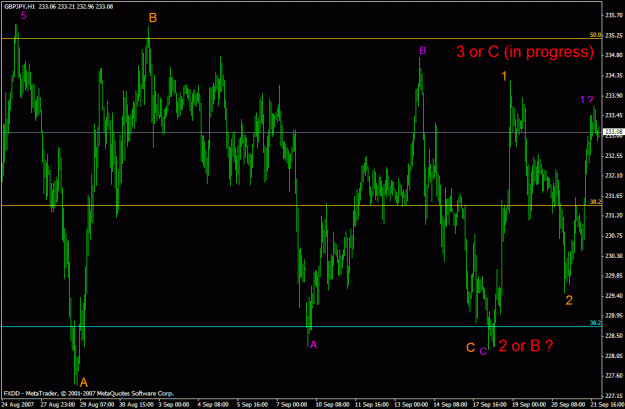Viewport: 625px width, 409px height.
Task: Select the red '3 or C (in progress)' label
Action: pyautogui.click(x=525, y=52)
